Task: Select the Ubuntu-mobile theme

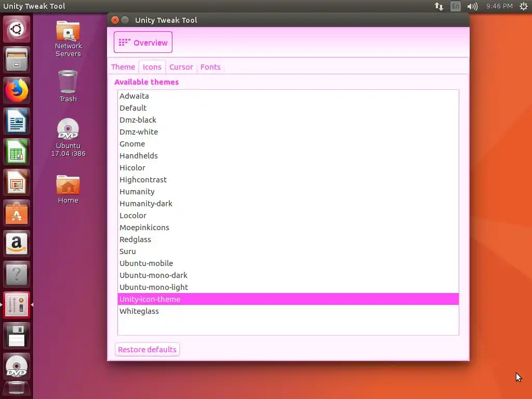Action: [x=288, y=263]
